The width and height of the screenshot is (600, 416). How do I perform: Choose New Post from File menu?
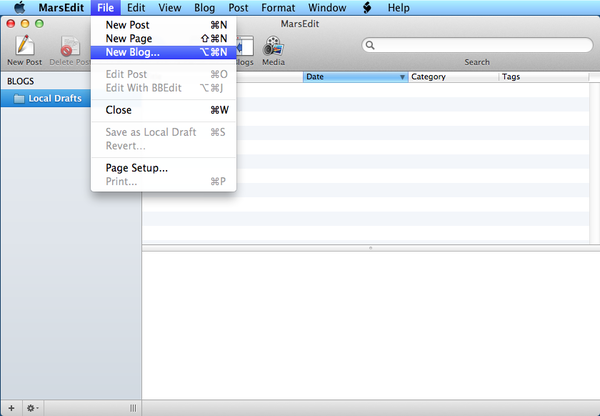click(163, 25)
